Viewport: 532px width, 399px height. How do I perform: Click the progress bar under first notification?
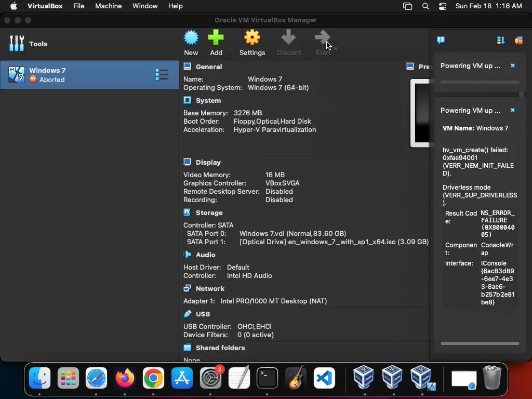480,82
